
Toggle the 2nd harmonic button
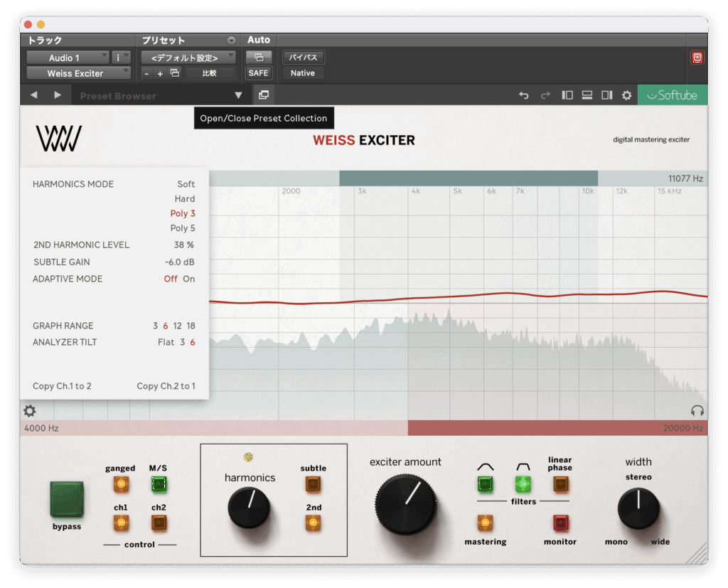click(x=313, y=523)
